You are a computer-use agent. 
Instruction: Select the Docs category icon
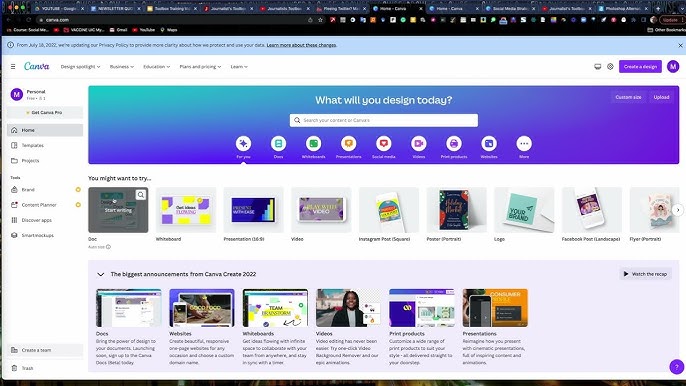click(x=278, y=144)
